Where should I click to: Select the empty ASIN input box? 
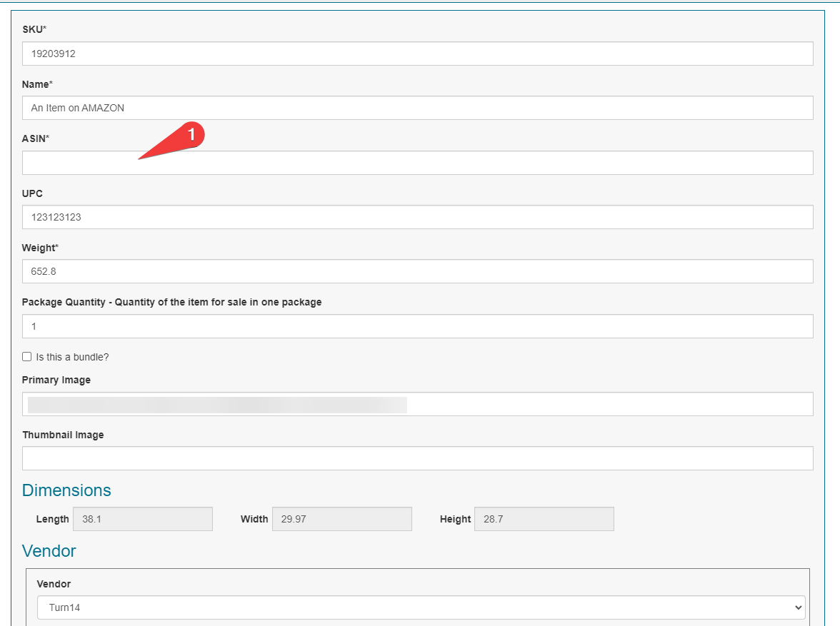click(x=417, y=163)
